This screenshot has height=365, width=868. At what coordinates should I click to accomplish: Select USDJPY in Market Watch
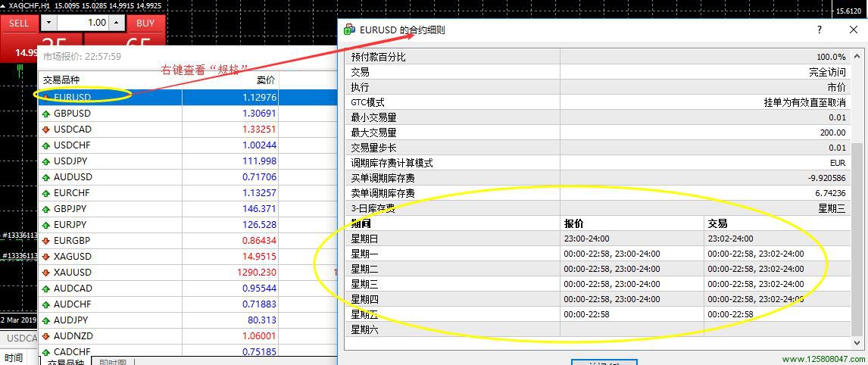coord(188,161)
